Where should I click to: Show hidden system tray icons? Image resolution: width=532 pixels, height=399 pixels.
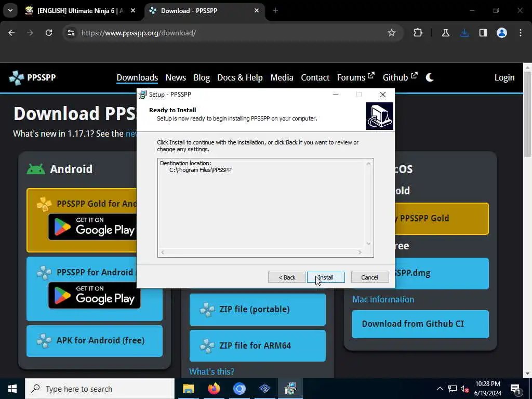pos(440,389)
